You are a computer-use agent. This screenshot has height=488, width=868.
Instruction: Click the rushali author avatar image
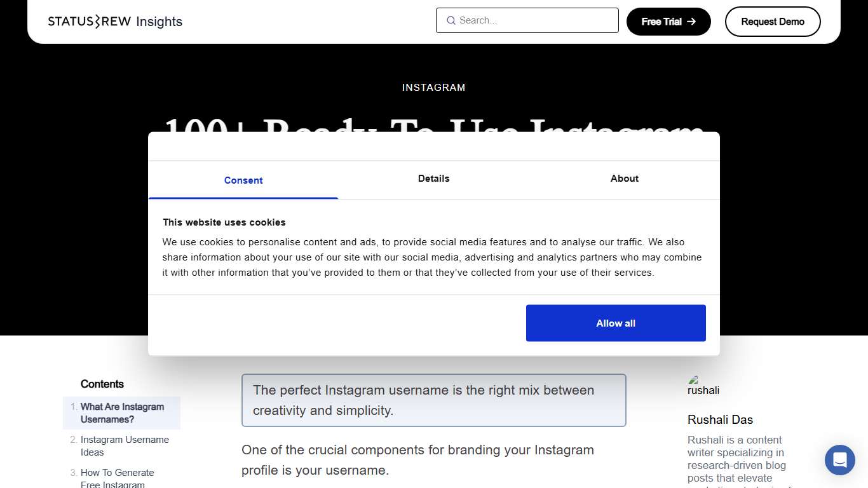coord(703,384)
